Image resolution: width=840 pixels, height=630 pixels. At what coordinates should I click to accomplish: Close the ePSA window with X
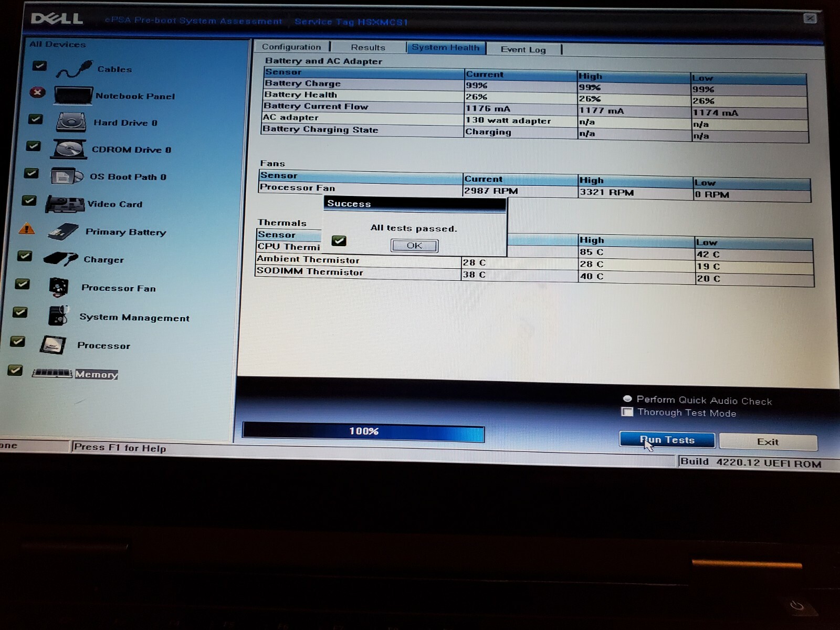(x=810, y=18)
